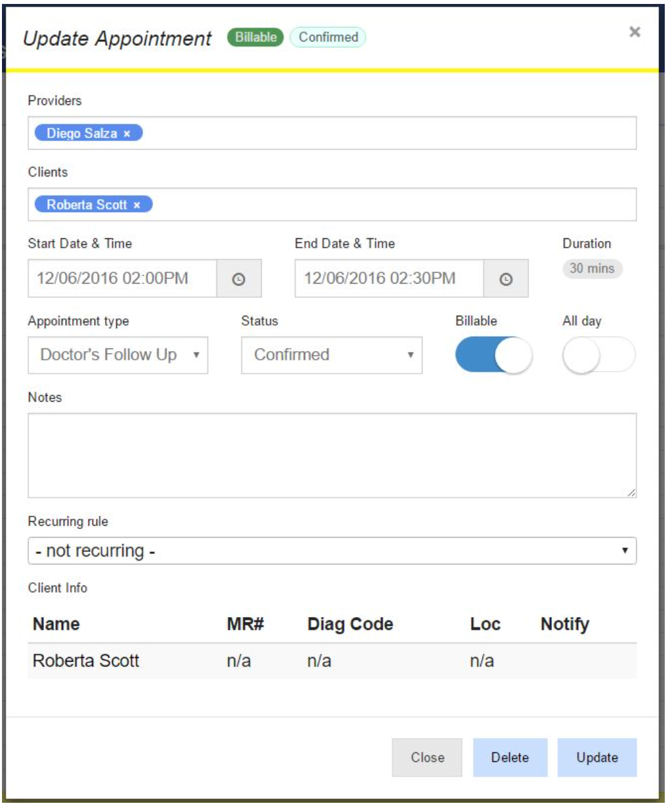This screenshot has height=810, width=672.
Task: Click the Update button
Action: [597, 757]
